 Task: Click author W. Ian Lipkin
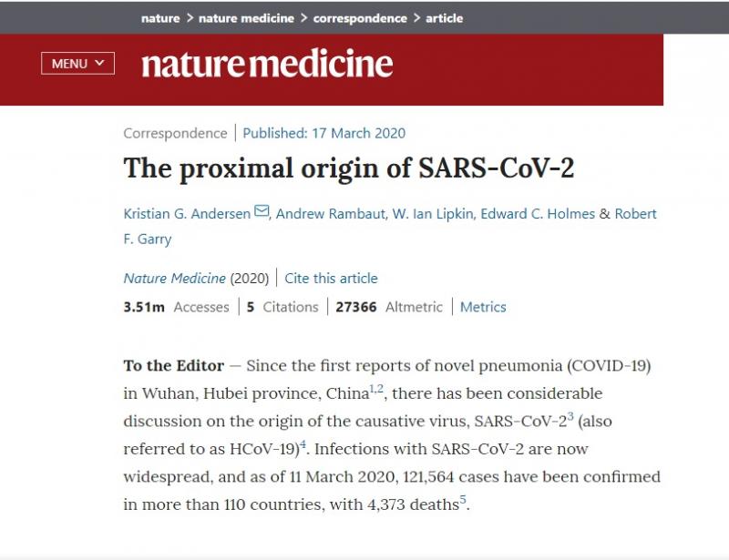tap(435, 214)
